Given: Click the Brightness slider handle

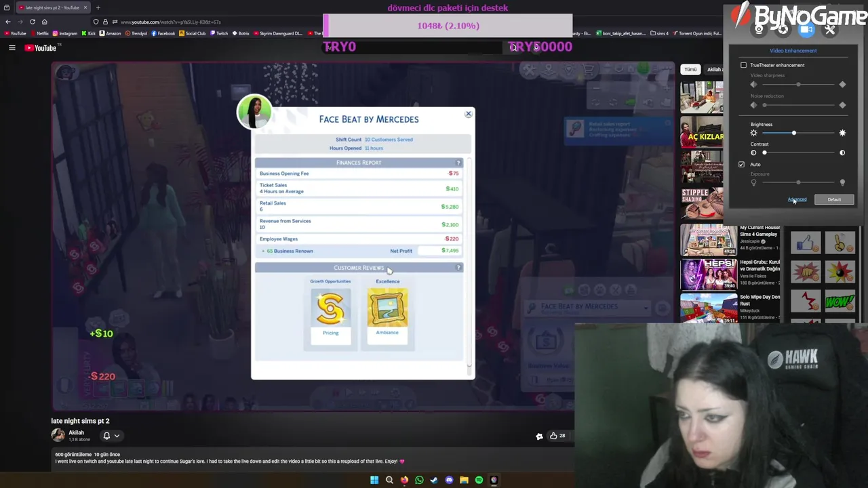Looking at the screenshot, I should [x=793, y=133].
